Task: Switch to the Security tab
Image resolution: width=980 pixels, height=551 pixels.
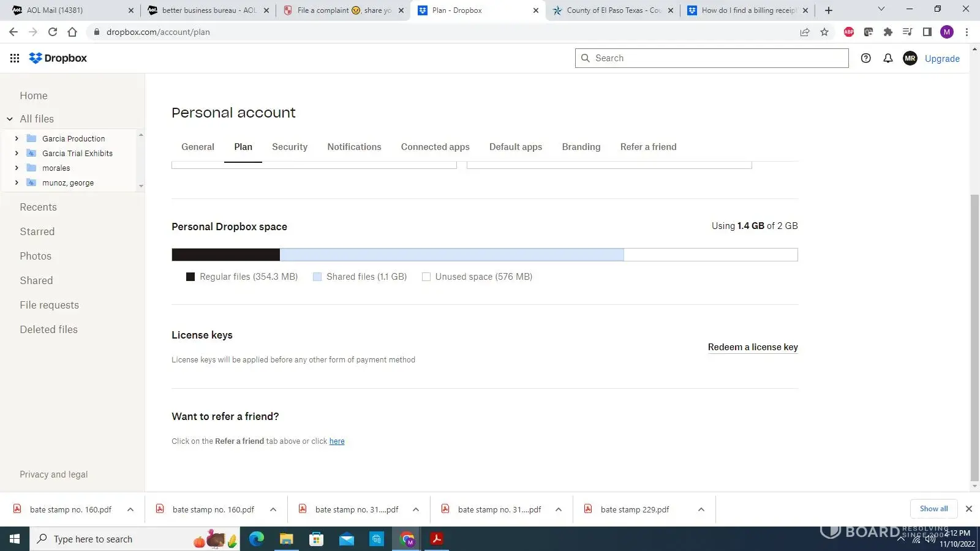Action: point(290,147)
